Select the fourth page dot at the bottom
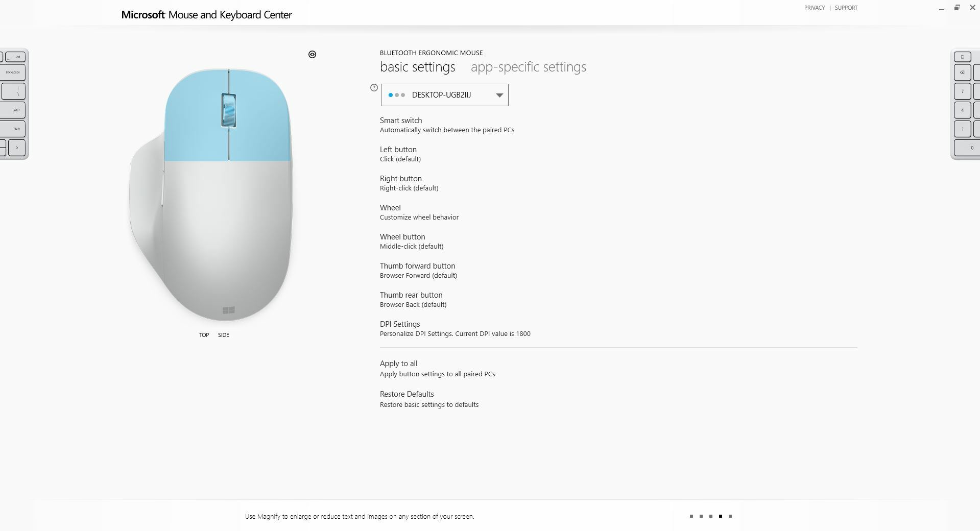 [721, 516]
